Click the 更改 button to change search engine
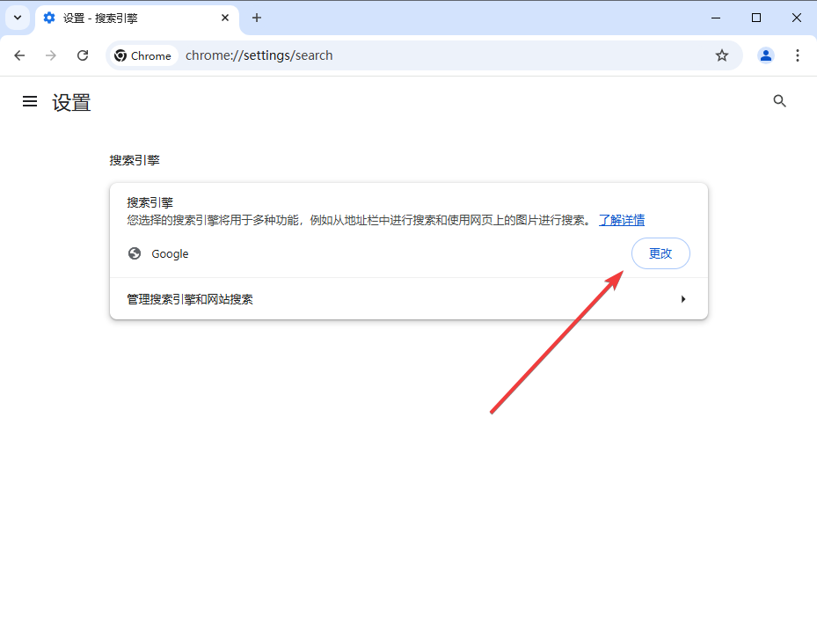 tap(660, 252)
